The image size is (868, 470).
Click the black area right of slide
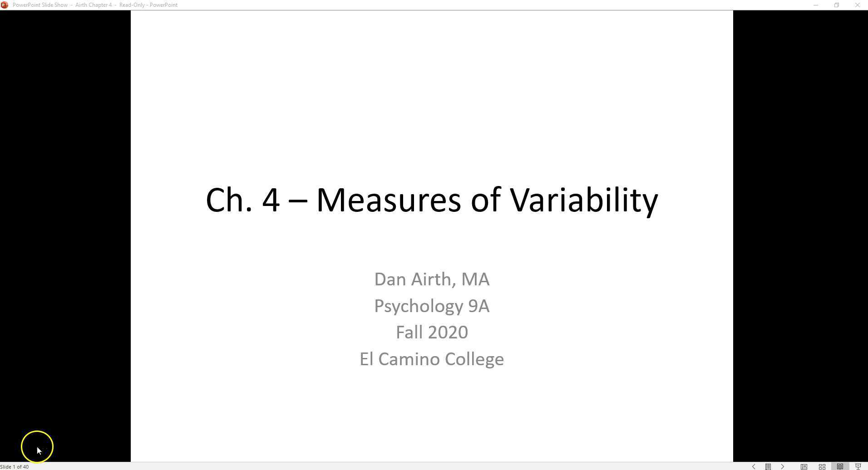click(800, 227)
